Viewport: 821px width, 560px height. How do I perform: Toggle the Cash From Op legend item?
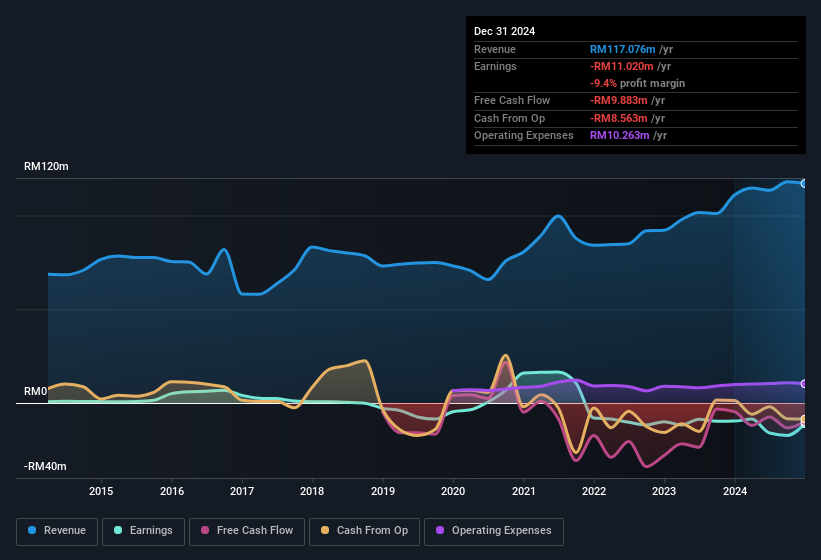pyautogui.click(x=364, y=531)
